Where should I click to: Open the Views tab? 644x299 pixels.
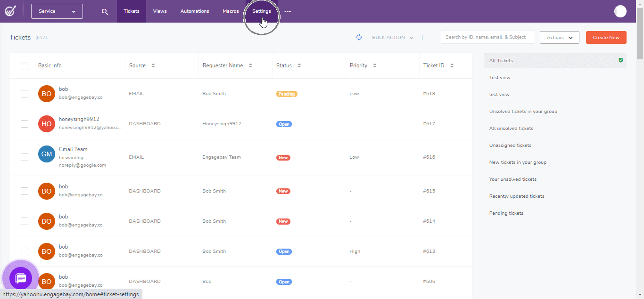coord(160,11)
